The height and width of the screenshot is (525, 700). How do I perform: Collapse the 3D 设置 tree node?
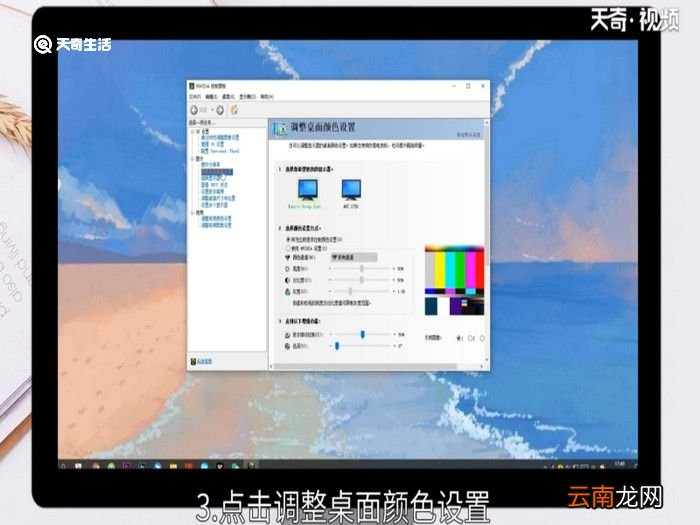coord(193,132)
